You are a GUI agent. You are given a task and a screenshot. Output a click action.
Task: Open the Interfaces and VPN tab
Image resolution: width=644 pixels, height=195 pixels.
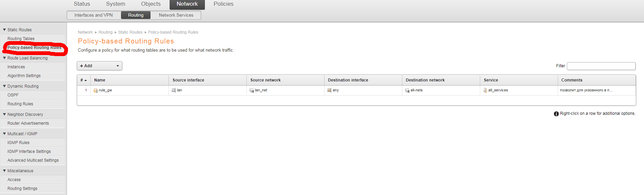coord(93,15)
